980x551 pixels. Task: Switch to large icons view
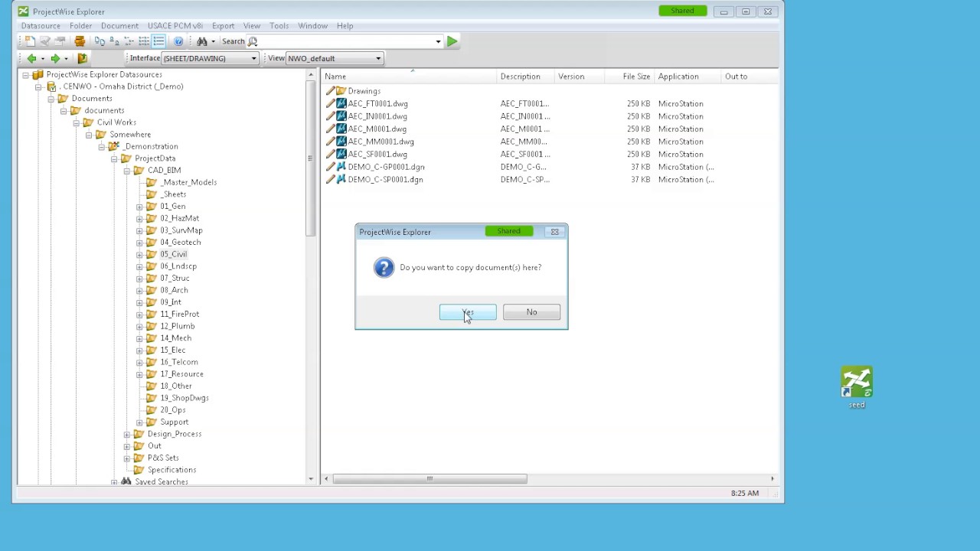point(100,41)
